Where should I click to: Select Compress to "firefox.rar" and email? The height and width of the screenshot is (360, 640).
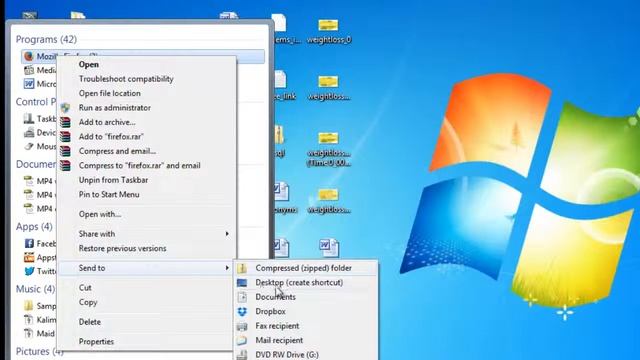click(140, 166)
